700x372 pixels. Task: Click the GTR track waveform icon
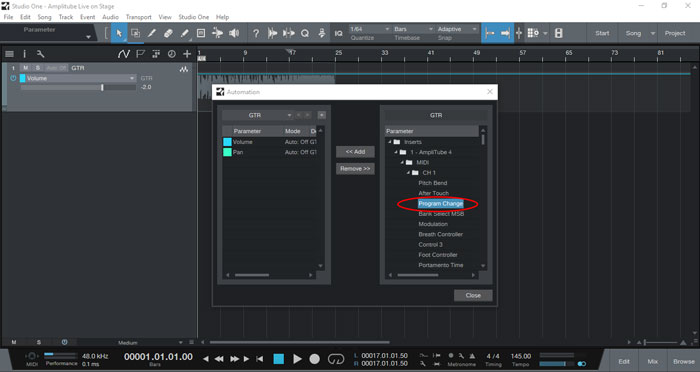tap(183, 69)
